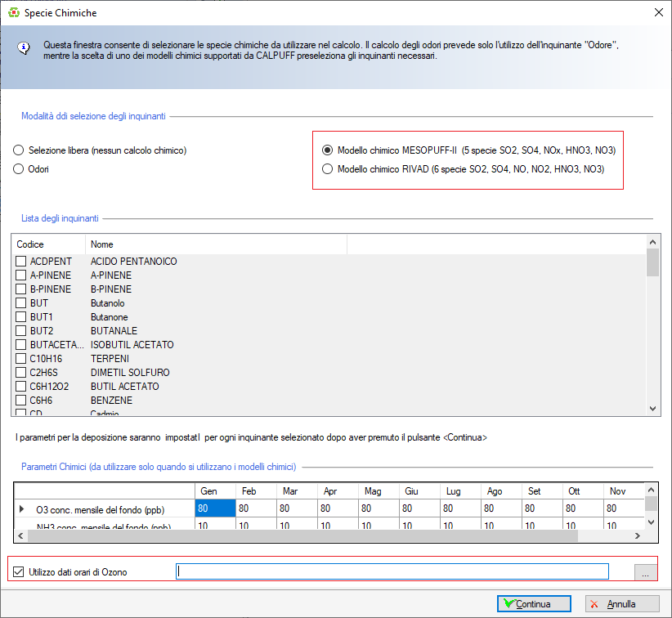
Task: Check the BUTACETA isobutil acetato checkbox
Action: (20, 345)
